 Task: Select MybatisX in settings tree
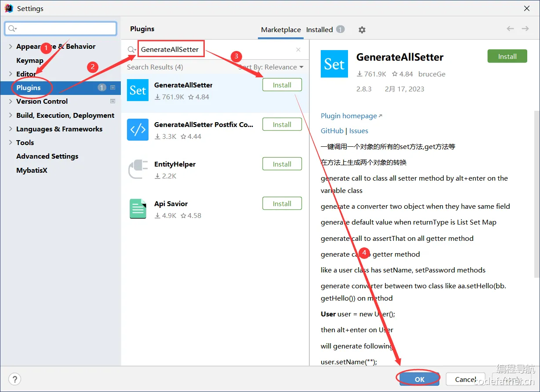(32, 170)
